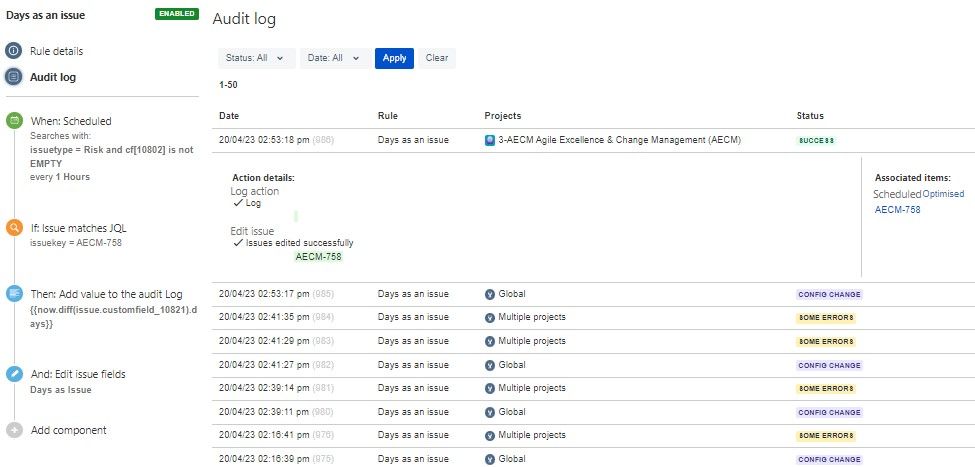Click the highlighted AECM-758 edited issue
The width and height of the screenshot is (975, 467).
pos(318,256)
